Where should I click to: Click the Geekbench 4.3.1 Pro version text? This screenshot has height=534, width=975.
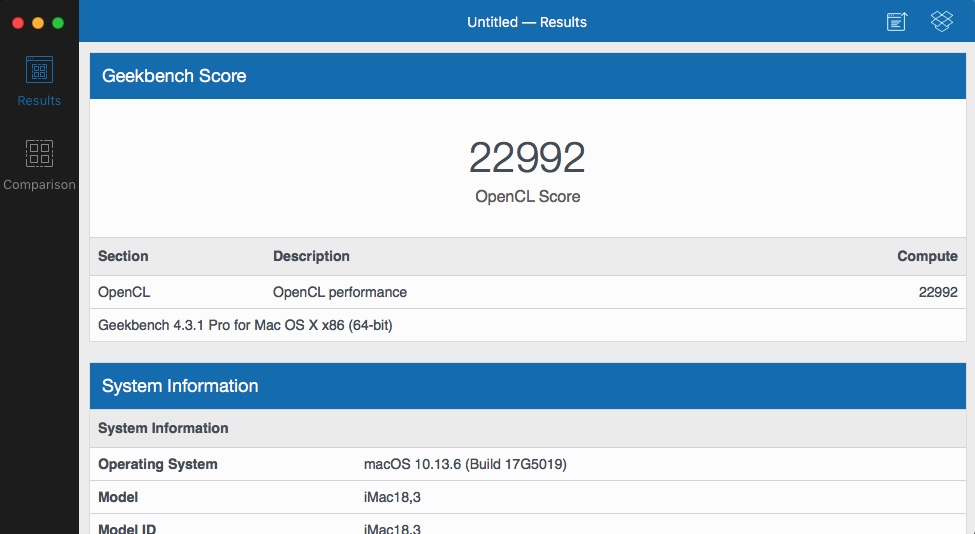tap(245, 325)
